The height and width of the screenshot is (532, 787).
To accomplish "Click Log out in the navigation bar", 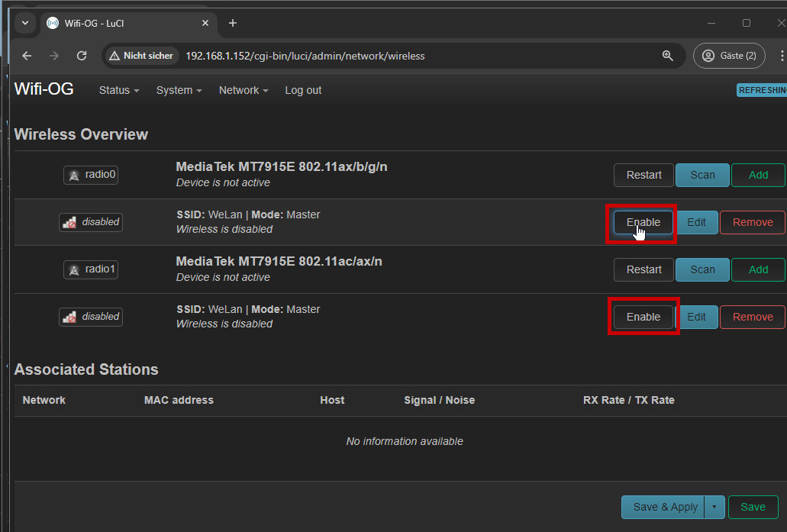I will (x=303, y=90).
